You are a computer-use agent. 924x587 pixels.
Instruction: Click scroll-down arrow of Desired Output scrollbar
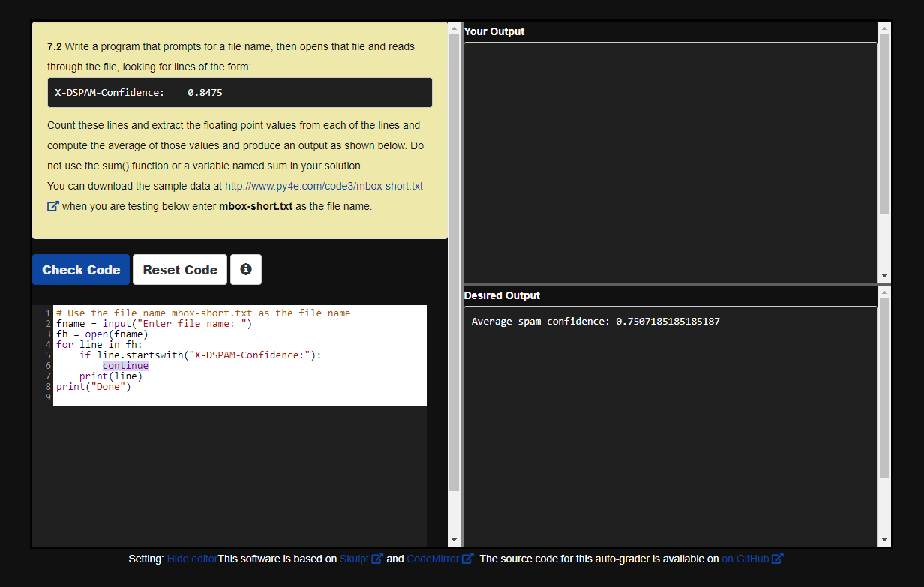tap(884, 541)
